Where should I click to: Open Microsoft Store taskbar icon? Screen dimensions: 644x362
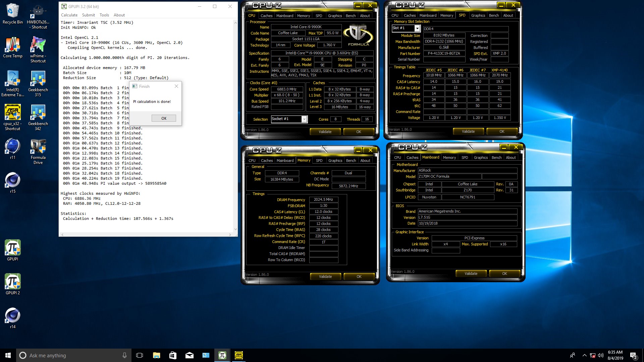(x=173, y=355)
